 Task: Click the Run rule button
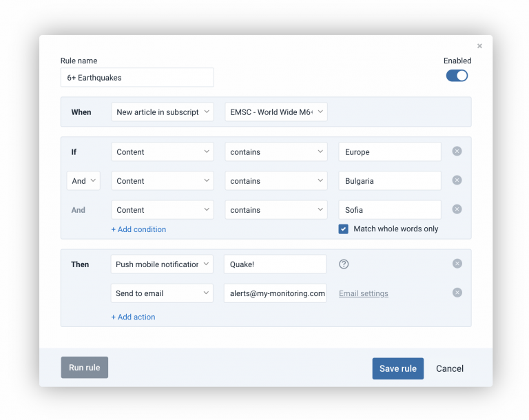[x=84, y=368]
